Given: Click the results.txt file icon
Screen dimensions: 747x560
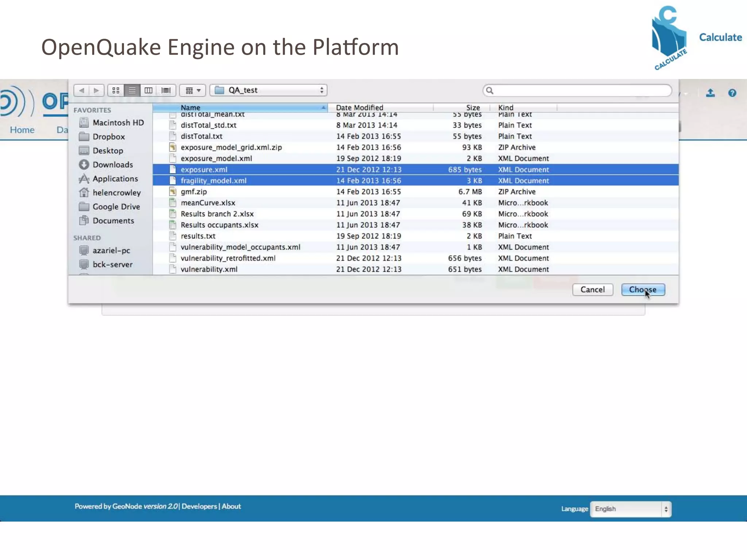Looking at the screenshot, I should click(173, 236).
